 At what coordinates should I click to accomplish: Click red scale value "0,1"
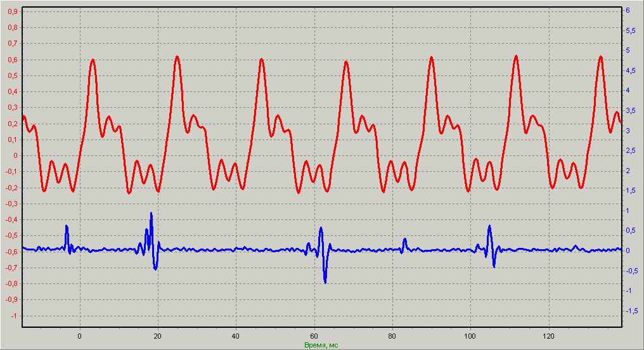pyautogui.click(x=13, y=139)
